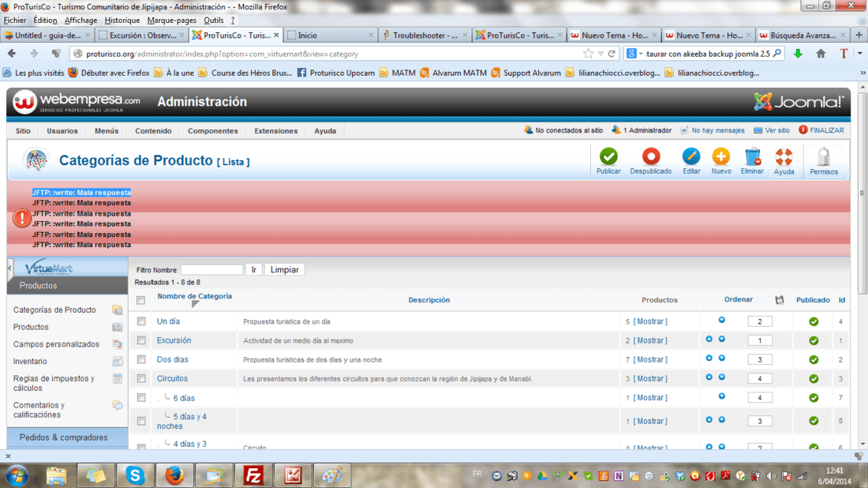Open the Excursión category link

[174, 340]
